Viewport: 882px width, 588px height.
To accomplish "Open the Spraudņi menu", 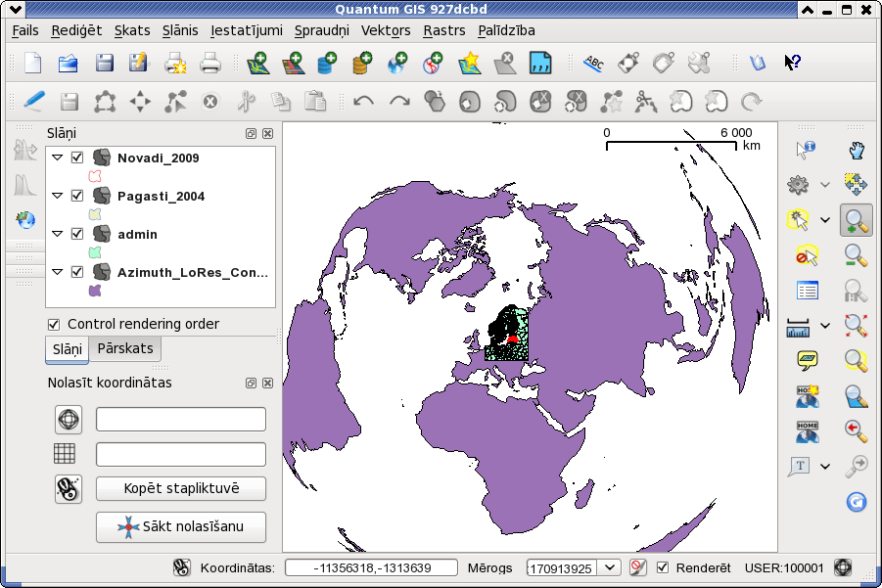I will tap(322, 30).
